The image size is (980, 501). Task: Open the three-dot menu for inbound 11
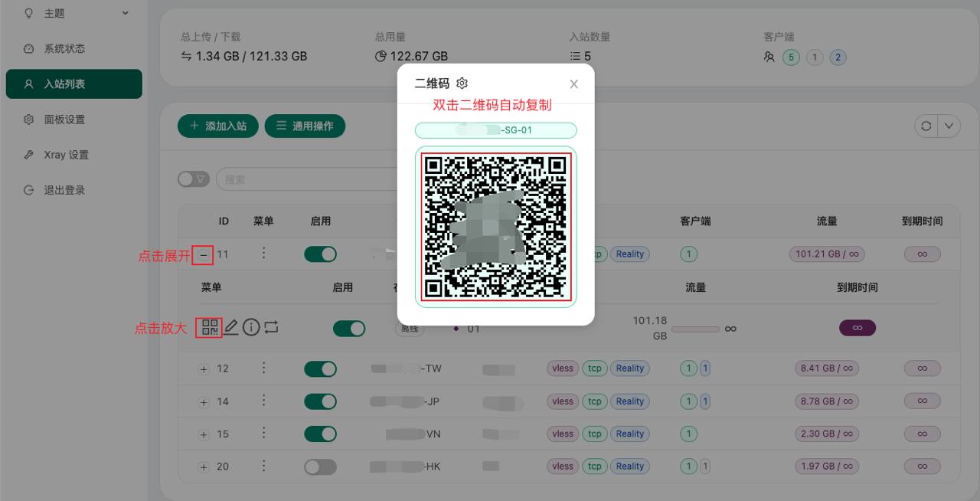(x=264, y=253)
